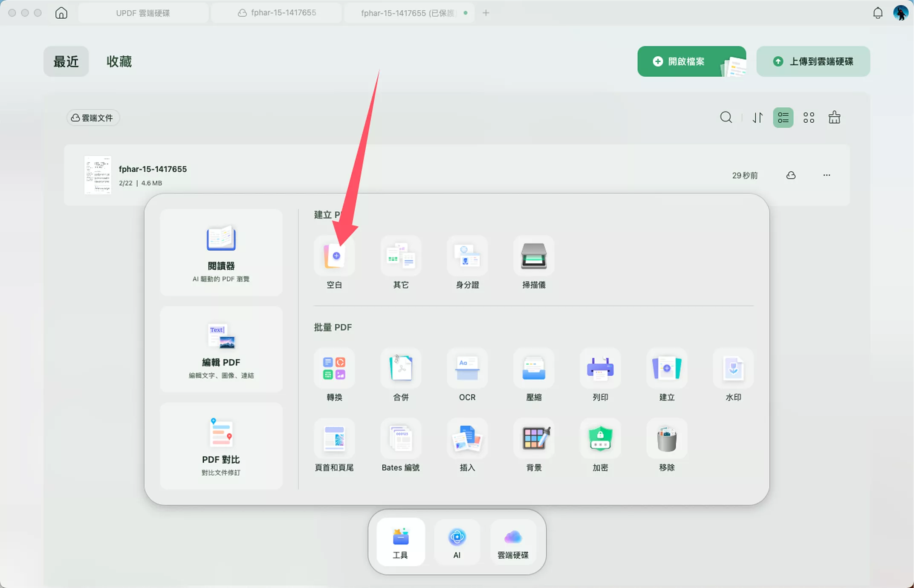Image resolution: width=914 pixels, height=588 pixels.
Task: Open batch 水印 watermark tool
Action: [733, 369]
